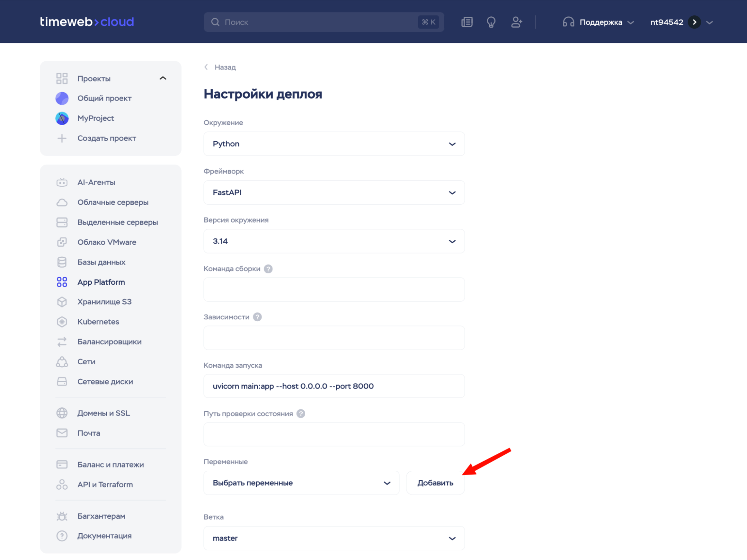Screen dimensions: 747x560
Task: Collapse the Проекты section chevron
Action: tap(163, 78)
